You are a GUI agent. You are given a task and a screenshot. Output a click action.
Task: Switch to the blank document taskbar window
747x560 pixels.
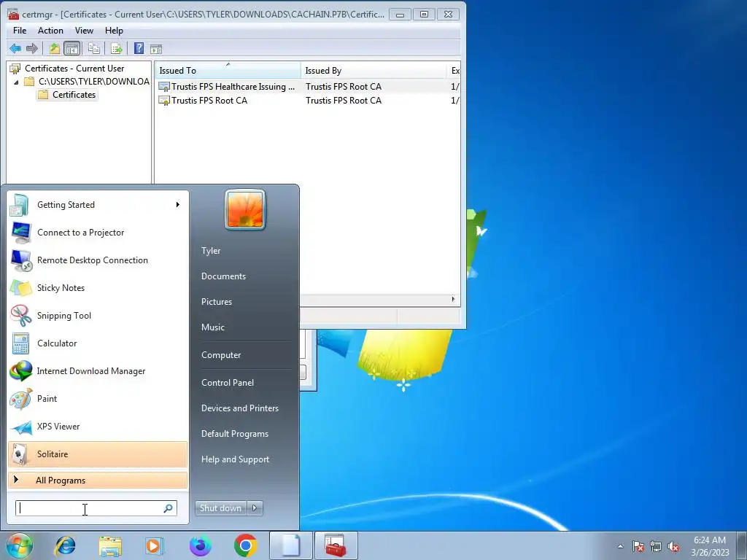coord(291,545)
